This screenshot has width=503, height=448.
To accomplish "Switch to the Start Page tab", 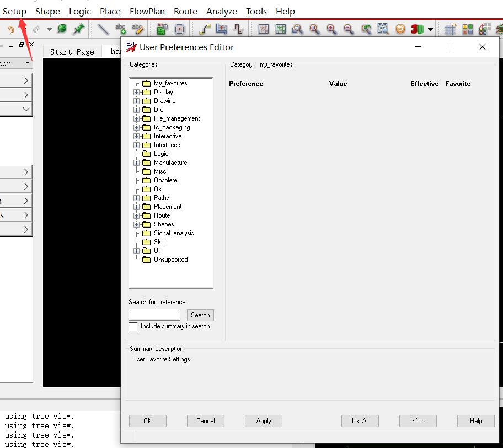I will pos(72,52).
